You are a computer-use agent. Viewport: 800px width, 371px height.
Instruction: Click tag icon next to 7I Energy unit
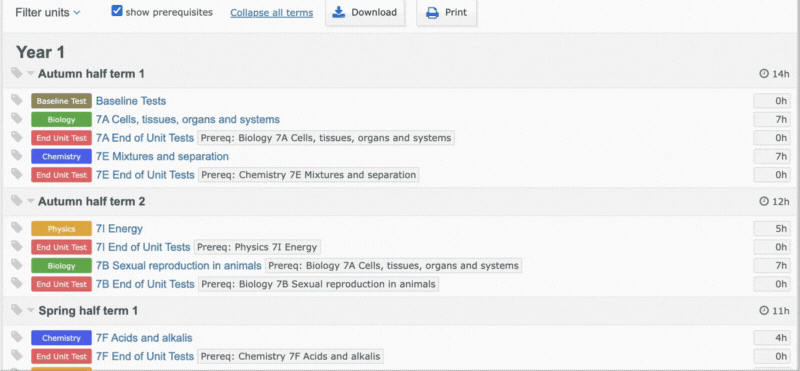tap(17, 228)
